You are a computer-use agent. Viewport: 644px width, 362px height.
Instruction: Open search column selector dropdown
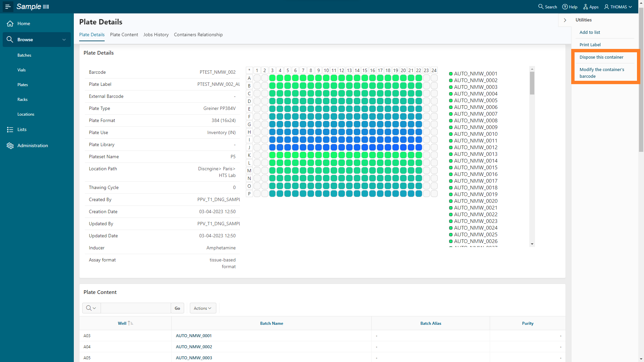point(91,308)
